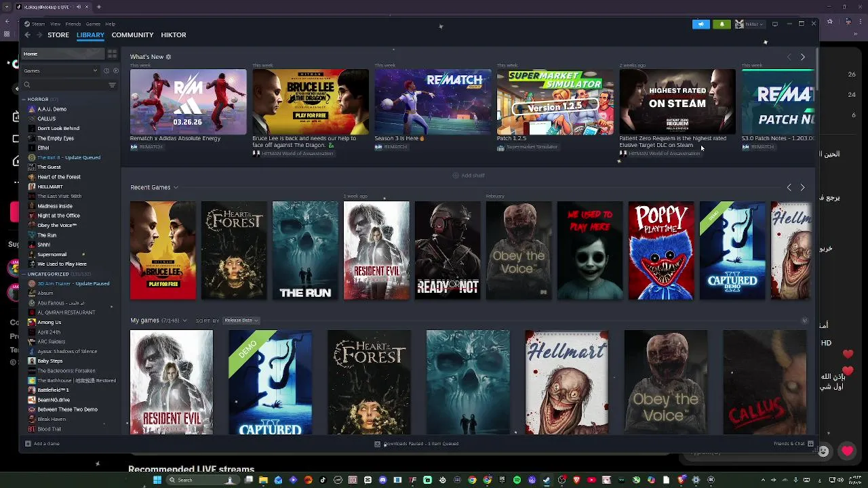868x488 pixels.
Task: Click the downloads status icon at bottom
Action: click(x=378, y=444)
